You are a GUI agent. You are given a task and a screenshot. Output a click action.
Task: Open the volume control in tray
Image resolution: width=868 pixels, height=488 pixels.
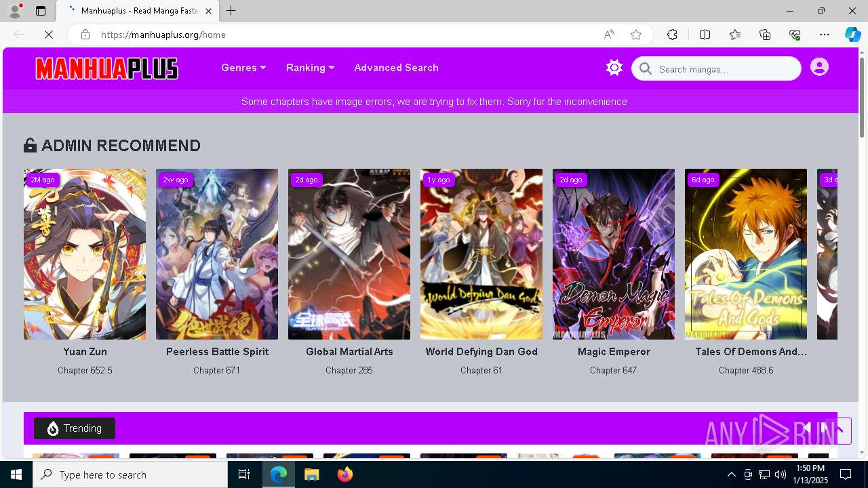[x=780, y=474]
